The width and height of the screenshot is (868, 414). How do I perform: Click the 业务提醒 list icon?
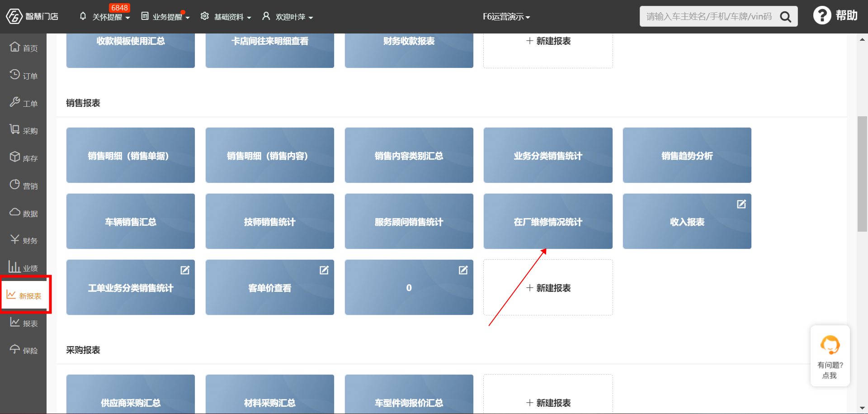click(145, 16)
